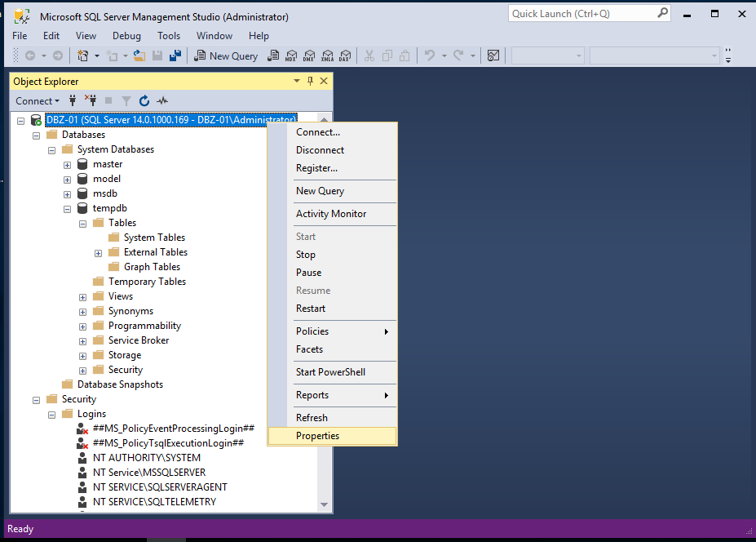This screenshot has width=756, height=542.
Task: Expand the model database node
Action: pos(67,180)
